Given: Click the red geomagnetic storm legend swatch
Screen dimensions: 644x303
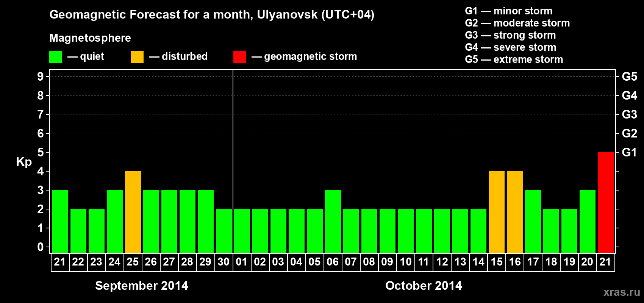Looking at the screenshot, I should [239, 57].
